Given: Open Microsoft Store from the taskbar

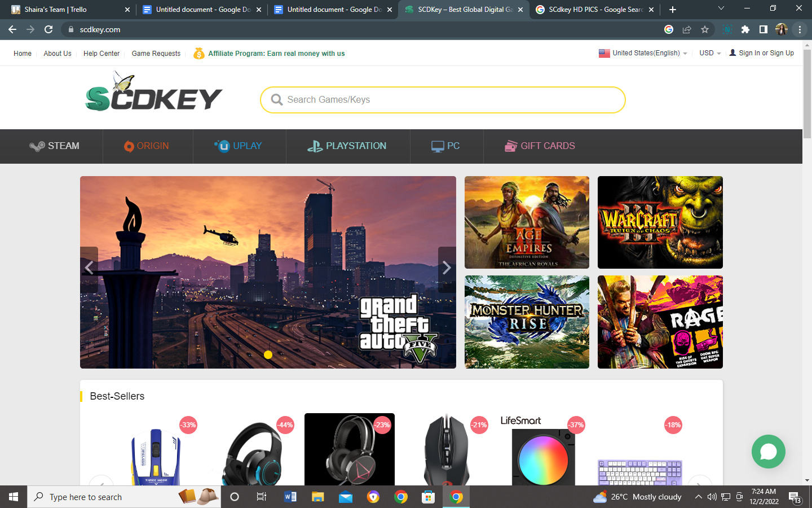Looking at the screenshot, I should [429, 497].
